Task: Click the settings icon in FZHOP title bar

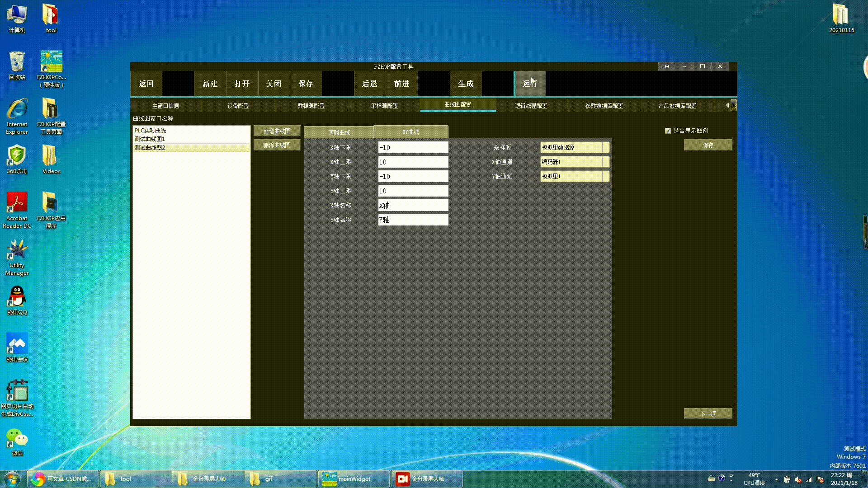Action: (x=667, y=66)
